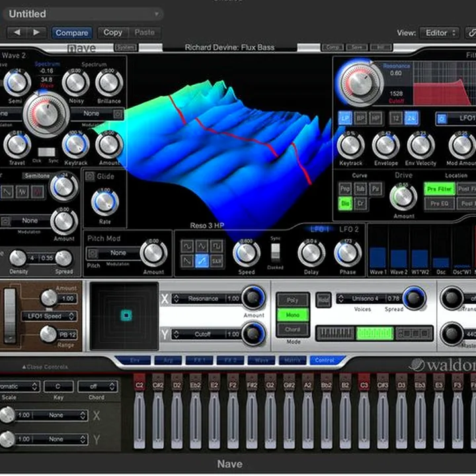476x476 pixels.
Task: Select the 12 dB filter slope
Action: pos(396,118)
